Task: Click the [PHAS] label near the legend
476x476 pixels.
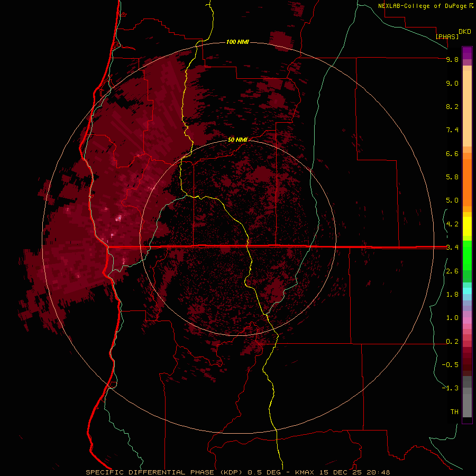Action: coord(447,36)
